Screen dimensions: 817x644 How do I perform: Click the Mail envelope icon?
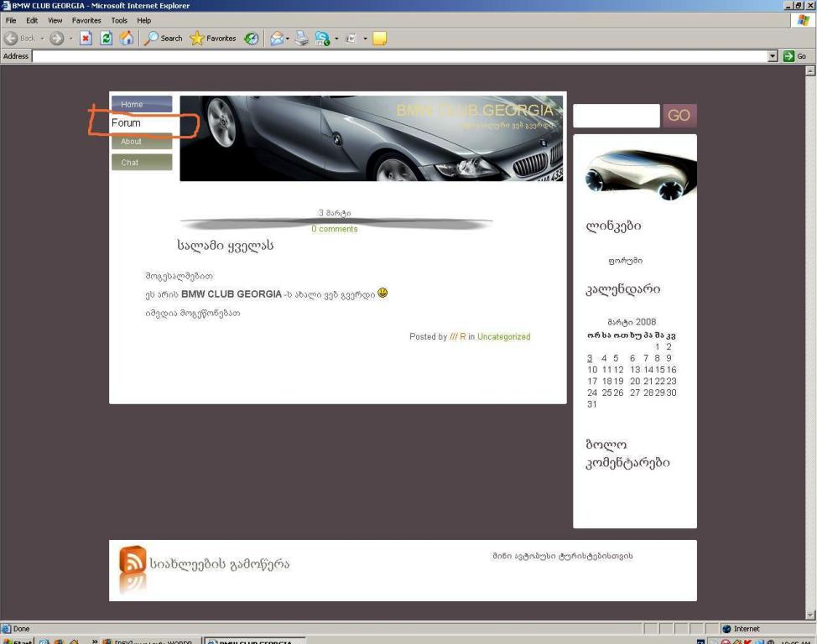pos(277,38)
